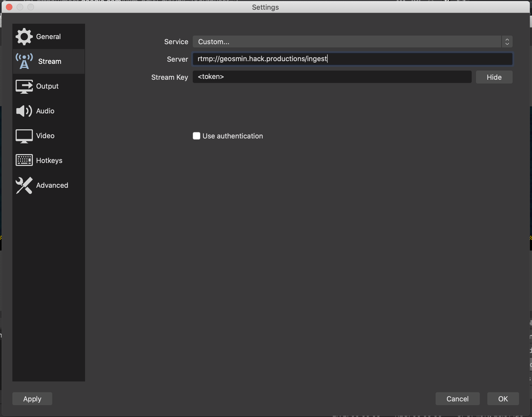Click the General settings icon
The height and width of the screenshot is (417, 532).
pyautogui.click(x=23, y=36)
